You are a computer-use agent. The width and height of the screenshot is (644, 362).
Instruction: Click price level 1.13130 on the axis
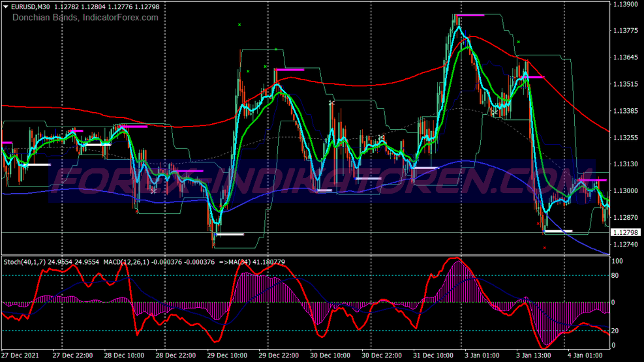click(625, 164)
